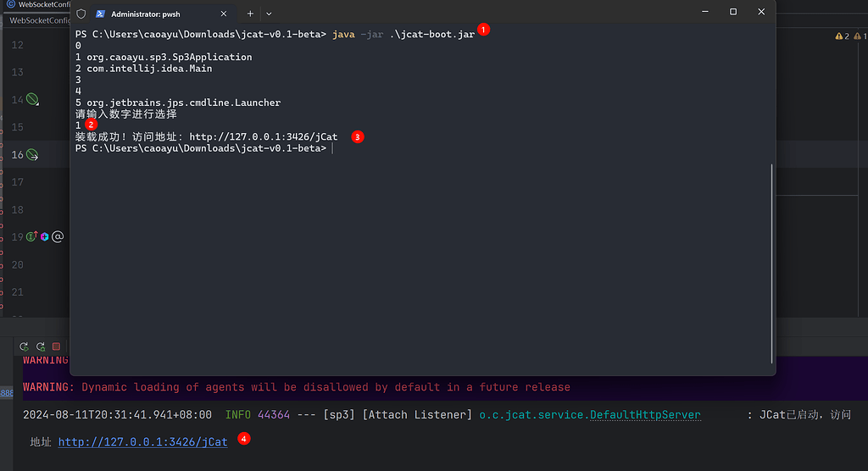Close the Administrator: pwsh tab
This screenshot has width=868, height=471.
224,14
